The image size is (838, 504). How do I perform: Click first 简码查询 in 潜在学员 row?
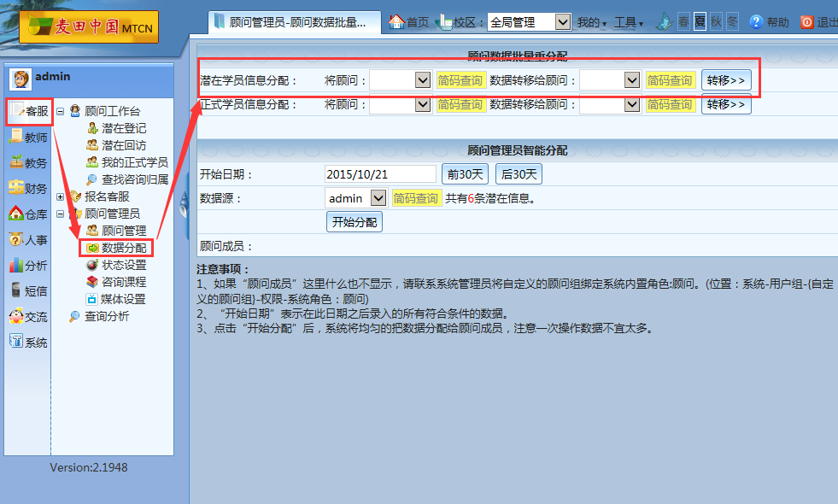(460, 80)
